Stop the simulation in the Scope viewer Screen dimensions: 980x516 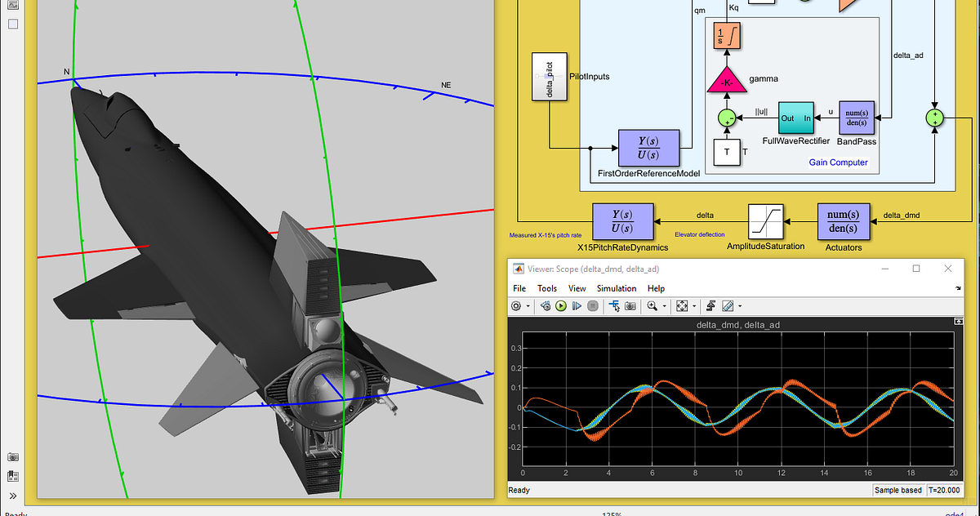click(x=594, y=306)
